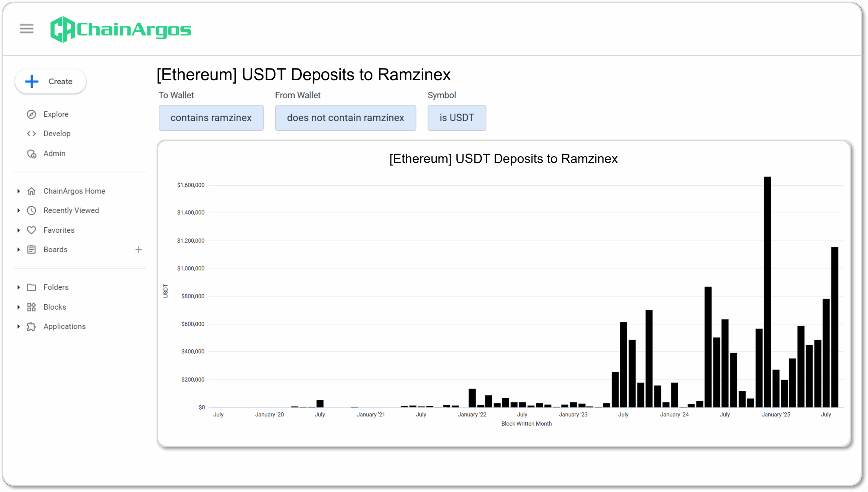Expand the Folders section arrow
868x492 pixels.
19,288
